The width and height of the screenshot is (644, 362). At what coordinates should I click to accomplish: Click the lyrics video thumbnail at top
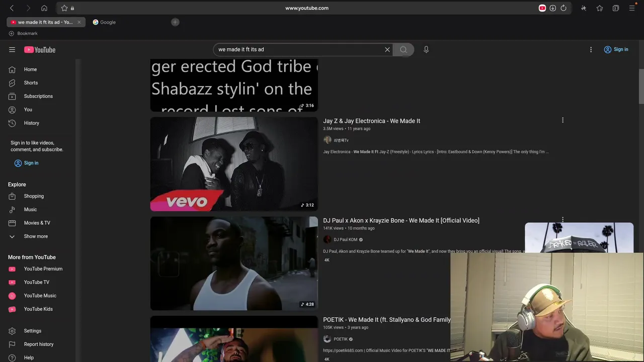click(234, 85)
